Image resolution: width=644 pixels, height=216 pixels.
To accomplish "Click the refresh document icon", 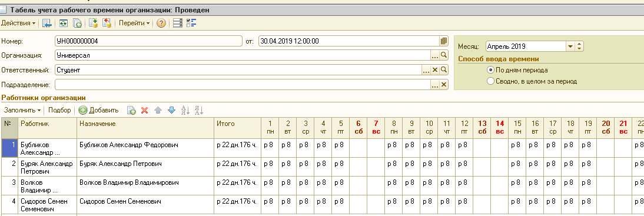I will (x=63, y=24).
